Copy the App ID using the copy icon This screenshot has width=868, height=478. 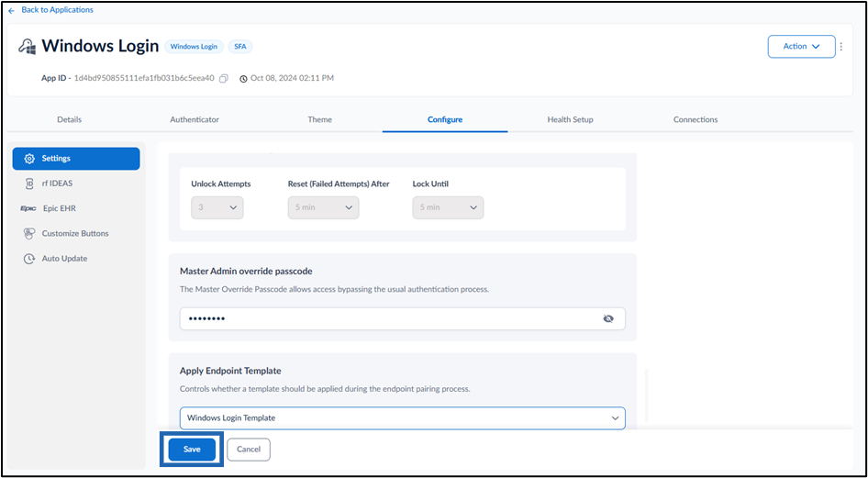(x=224, y=79)
